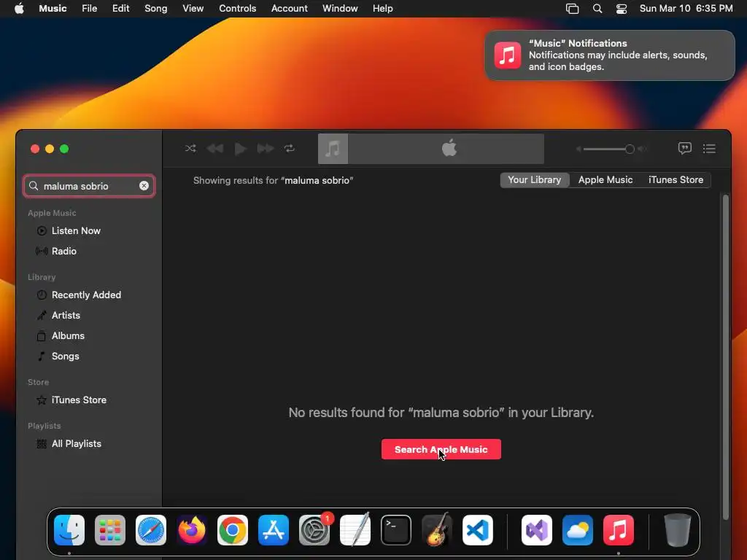
Task: Open the View menu
Action: point(193,9)
